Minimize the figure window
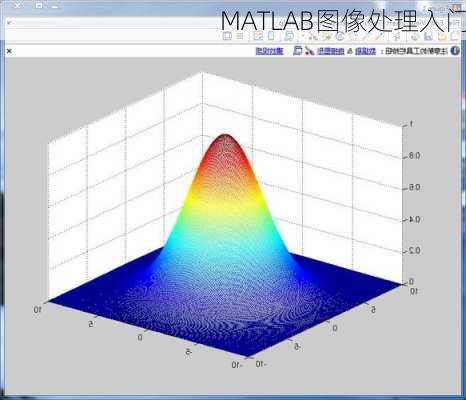 (x=55, y=6)
